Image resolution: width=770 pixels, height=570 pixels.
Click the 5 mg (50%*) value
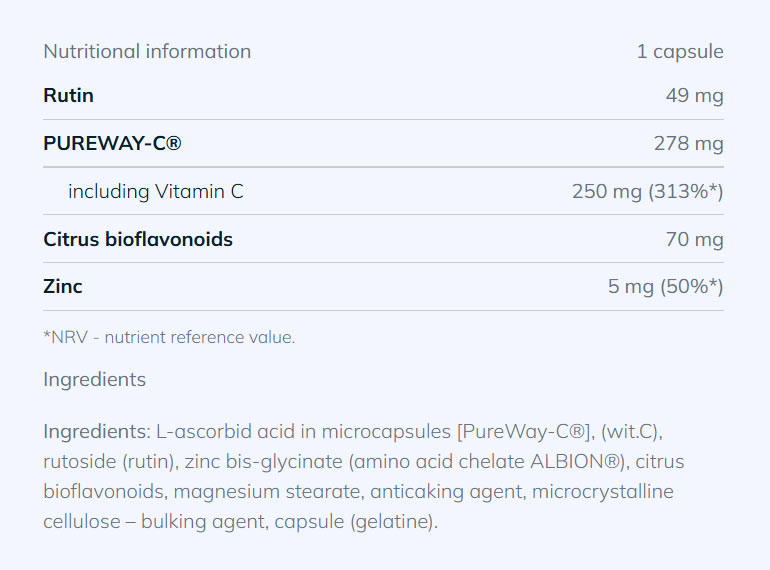click(665, 286)
